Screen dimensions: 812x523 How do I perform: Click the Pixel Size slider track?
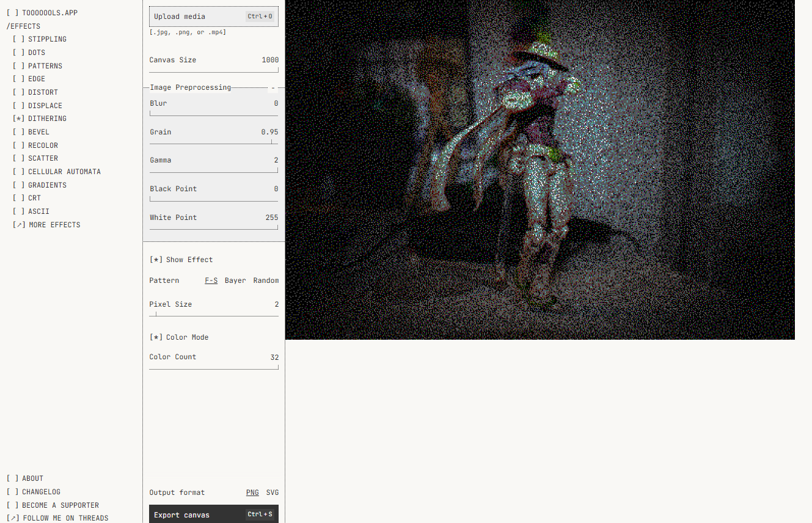pos(213,316)
